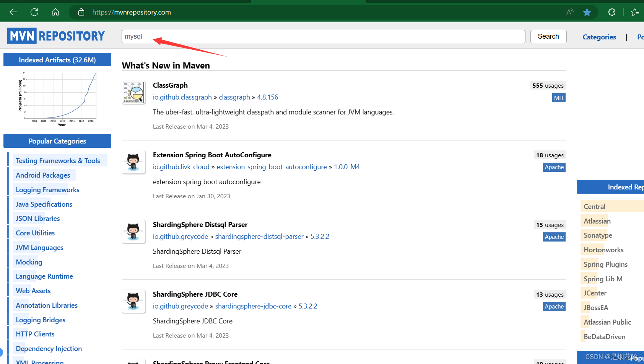Click the MIT license badge

[x=559, y=98]
